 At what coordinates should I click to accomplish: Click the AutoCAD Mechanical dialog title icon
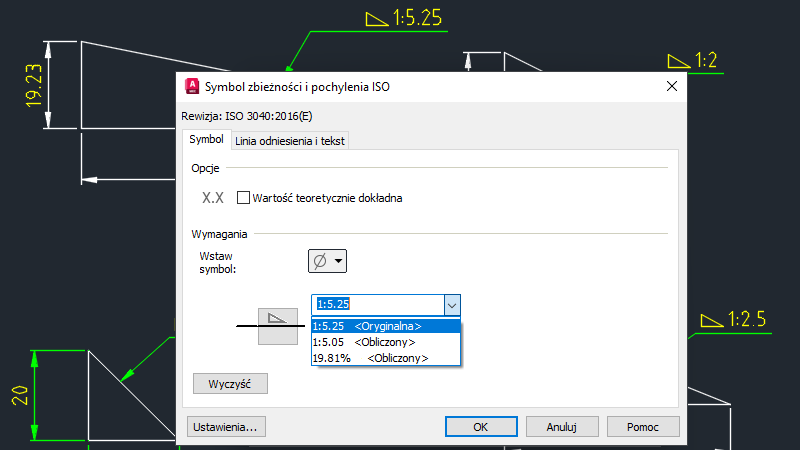[x=192, y=86]
